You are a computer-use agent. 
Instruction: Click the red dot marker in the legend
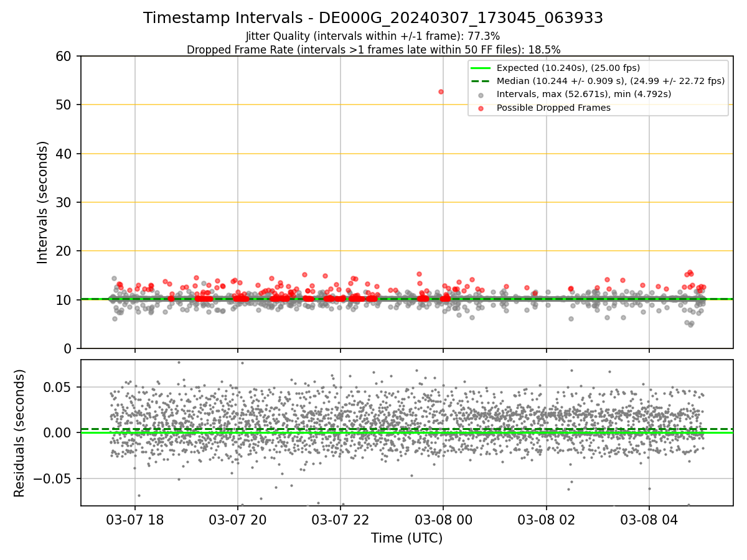click(x=481, y=108)
